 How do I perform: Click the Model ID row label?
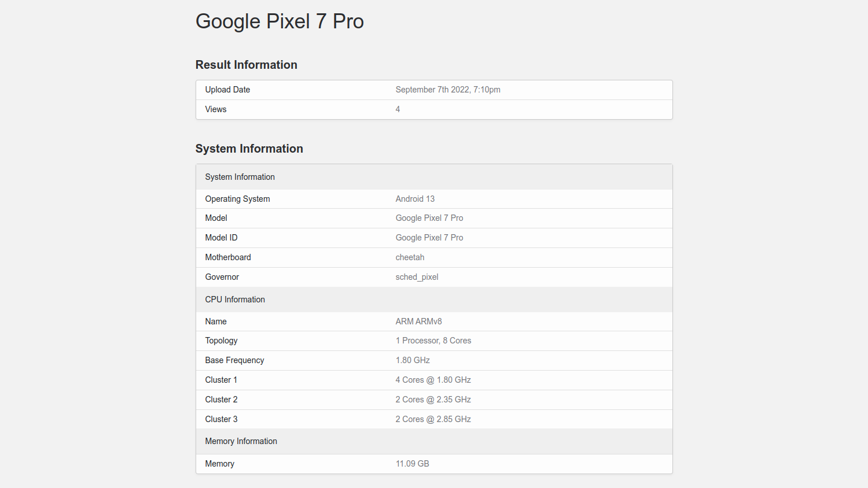221,238
